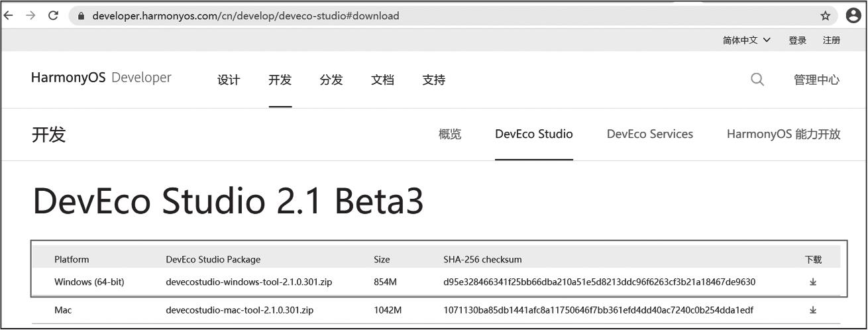Click the browser back arrow
This screenshot has width=868, height=330.
tap(9, 16)
